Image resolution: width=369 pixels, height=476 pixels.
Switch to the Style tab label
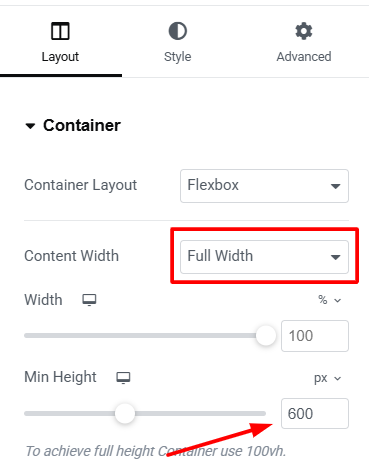tap(178, 57)
